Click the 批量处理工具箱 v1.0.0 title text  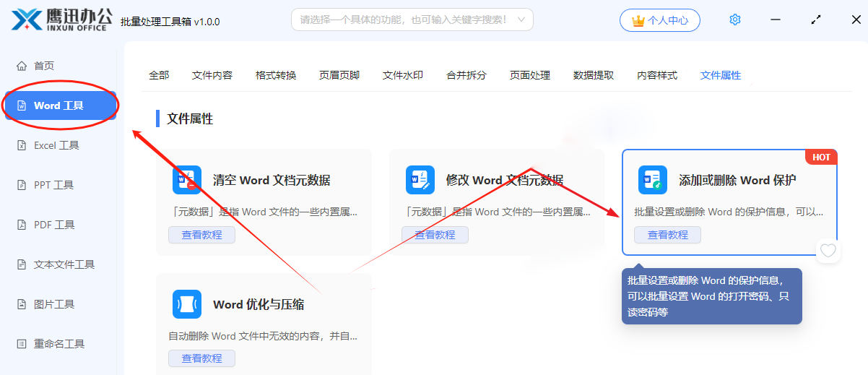pyautogui.click(x=170, y=22)
